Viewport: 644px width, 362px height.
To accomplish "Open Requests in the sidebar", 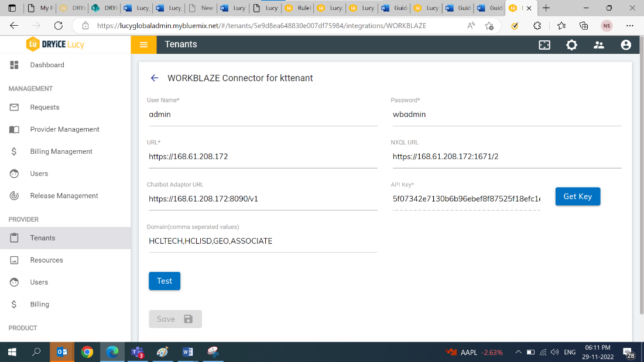I will pos(66,107).
